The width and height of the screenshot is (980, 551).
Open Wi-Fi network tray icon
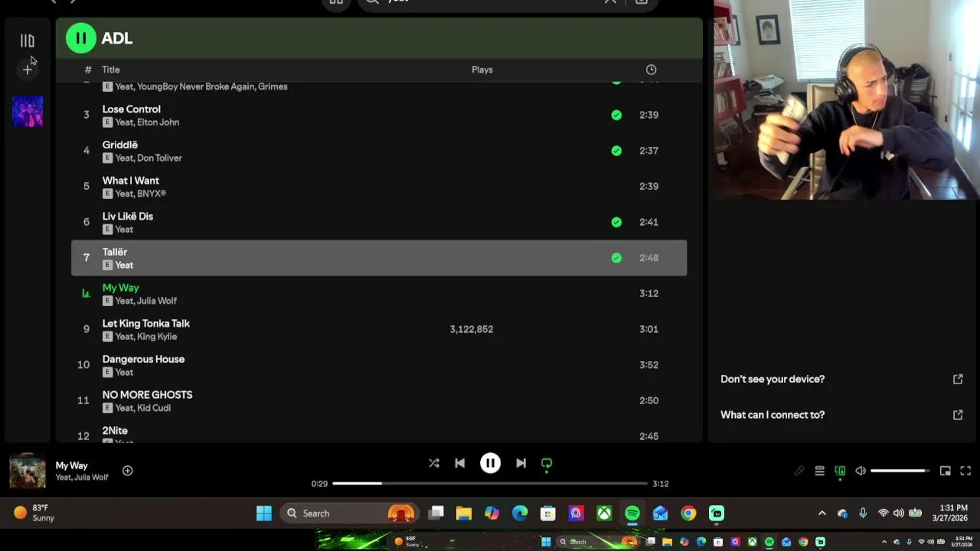click(x=883, y=514)
